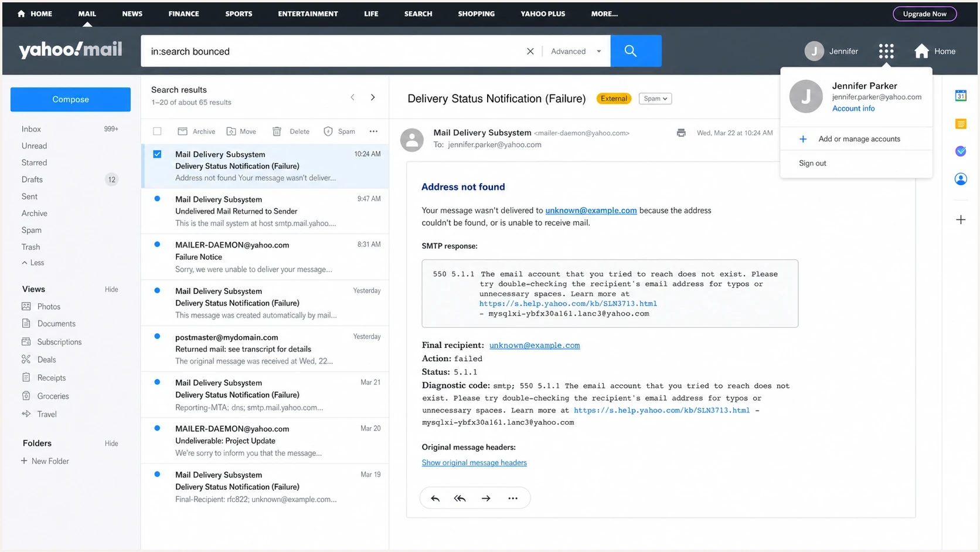Click the Upgrade Now button
980x552 pixels.
[924, 13]
